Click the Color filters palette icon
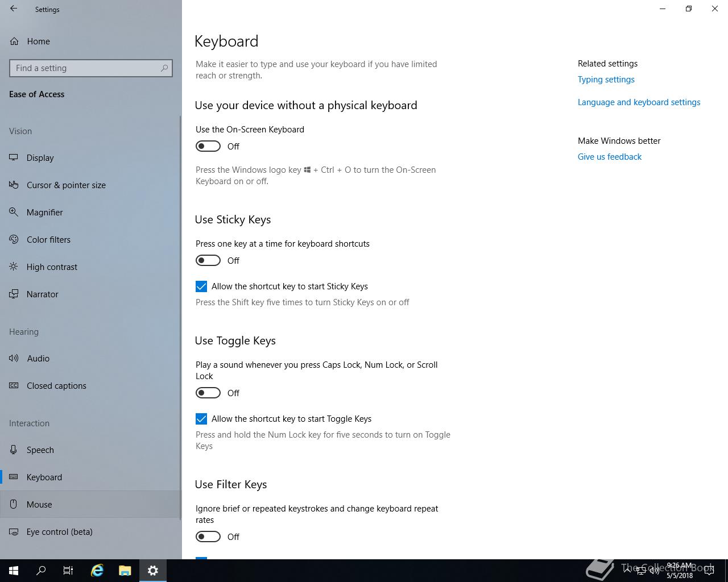Viewport: 728px width, 582px height. point(14,239)
